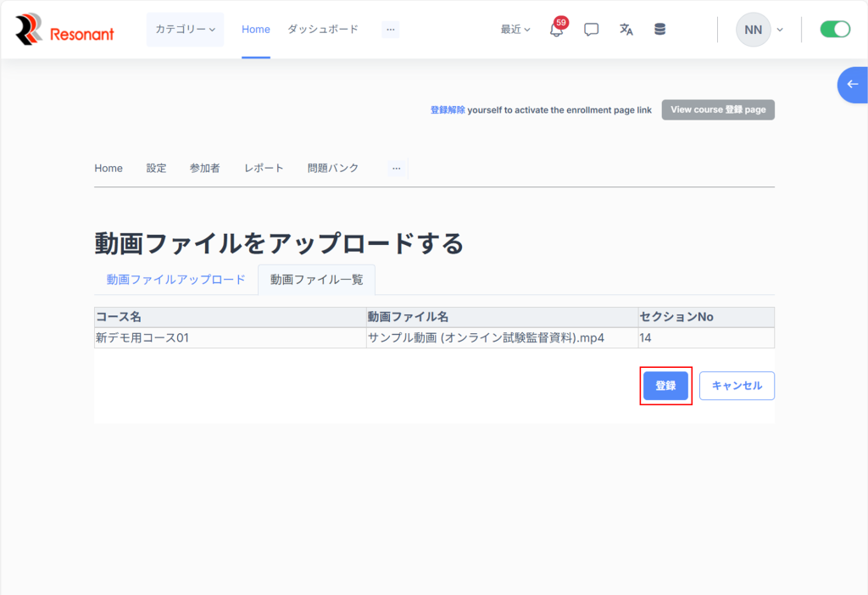Switch to 動画ファイルアップロード tab
The height and width of the screenshot is (595, 868).
pyautogui.click(x=175, y=280)
